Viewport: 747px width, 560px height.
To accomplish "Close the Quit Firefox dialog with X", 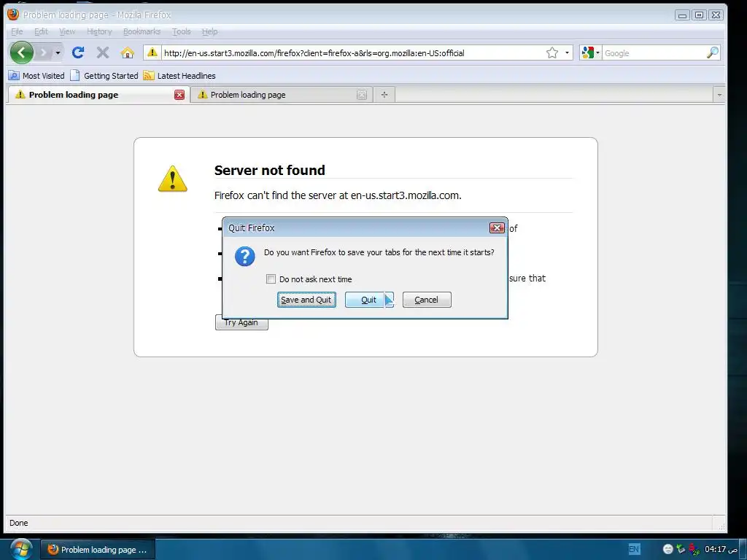I will (x=497, y=228).
